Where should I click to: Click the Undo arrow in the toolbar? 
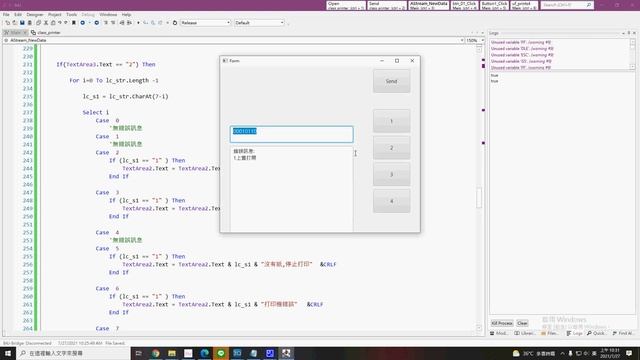(60, 23)
